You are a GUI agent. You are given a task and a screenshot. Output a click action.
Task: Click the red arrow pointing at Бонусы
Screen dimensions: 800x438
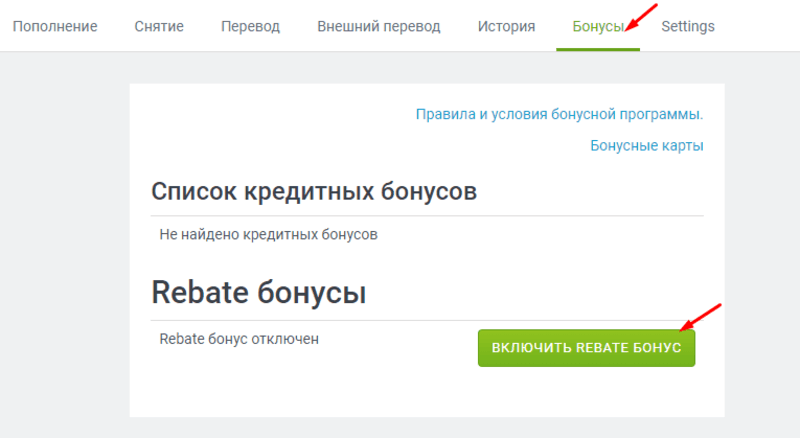point(641,17)
